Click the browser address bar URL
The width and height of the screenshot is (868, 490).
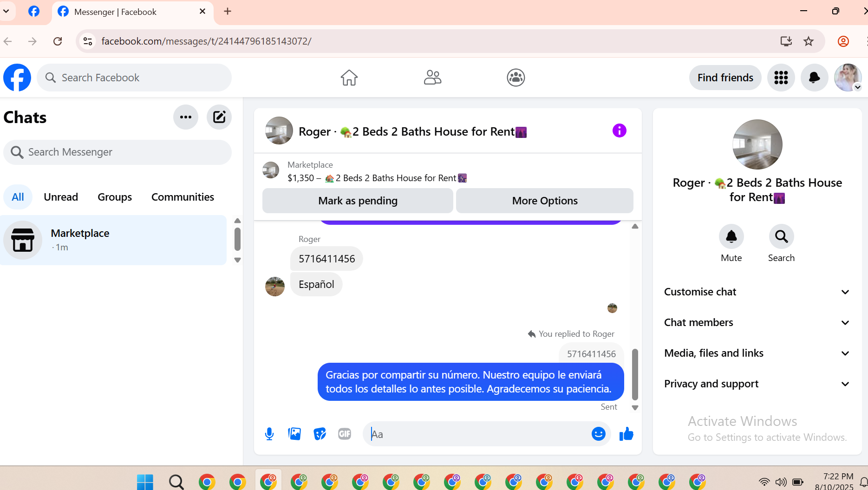click(x=206, y=41)
